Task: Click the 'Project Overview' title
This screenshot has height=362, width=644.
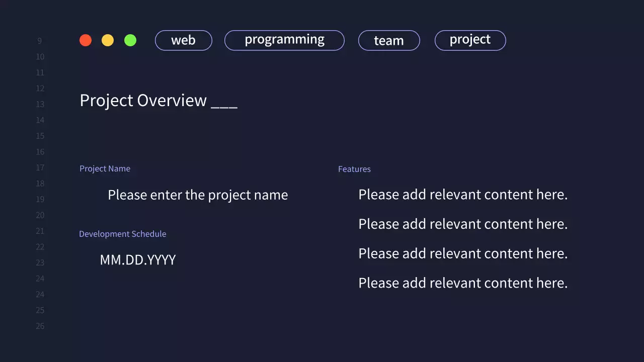Action: click(x=143, y=101)
